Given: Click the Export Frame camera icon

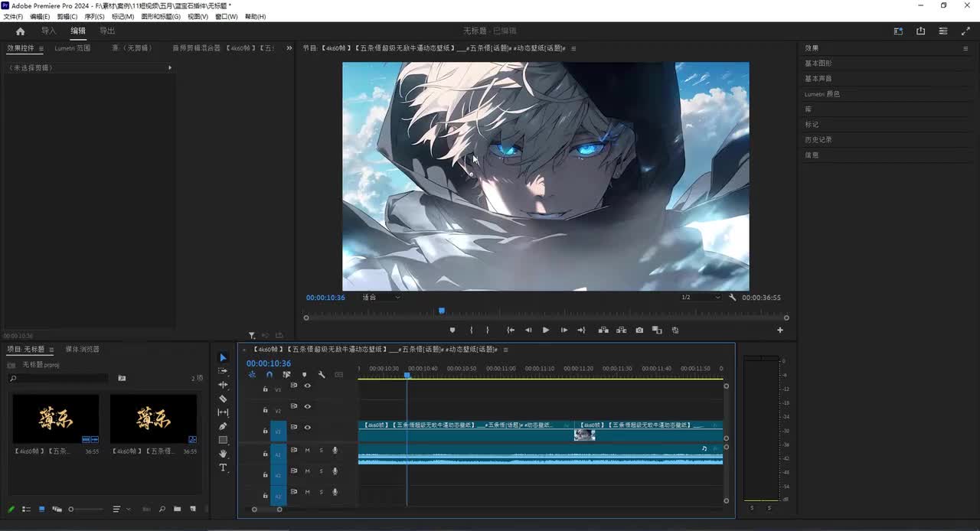Looking at the screenshot, I should tap(639, 331).
